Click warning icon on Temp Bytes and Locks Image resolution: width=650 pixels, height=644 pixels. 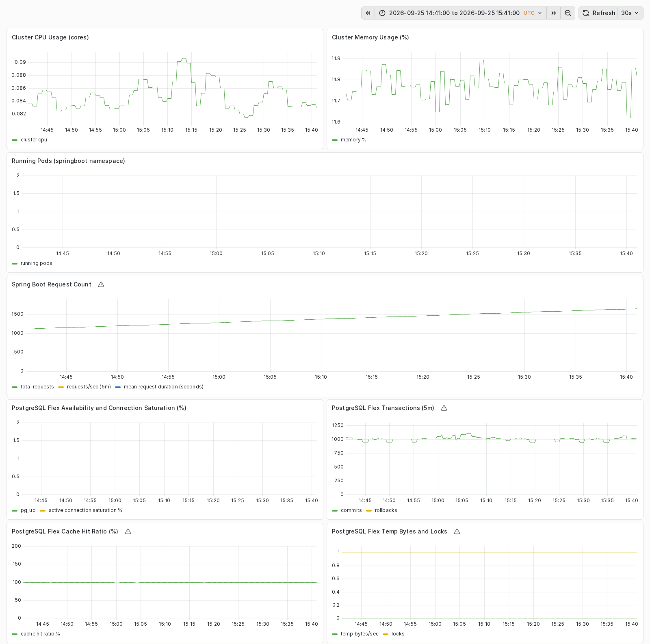(457, 531)
